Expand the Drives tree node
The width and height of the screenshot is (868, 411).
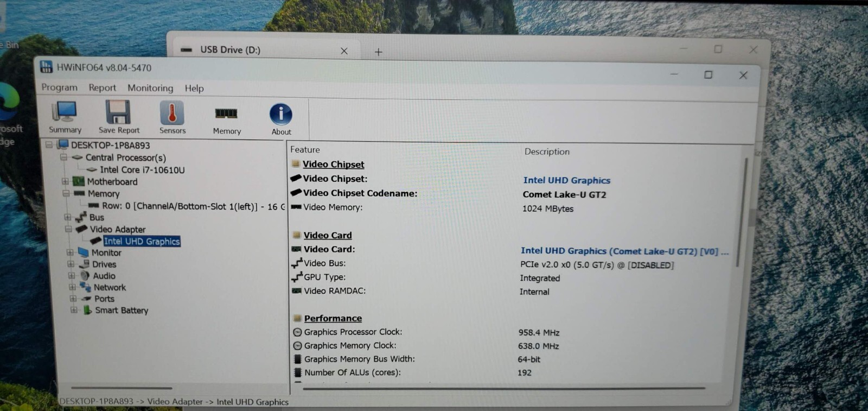click(x=71, y=264)
